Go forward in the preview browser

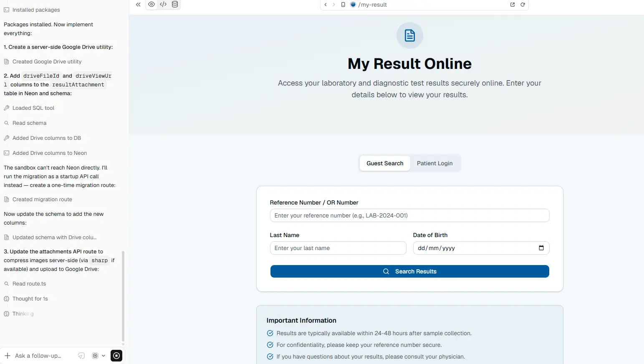coord(334,5)
